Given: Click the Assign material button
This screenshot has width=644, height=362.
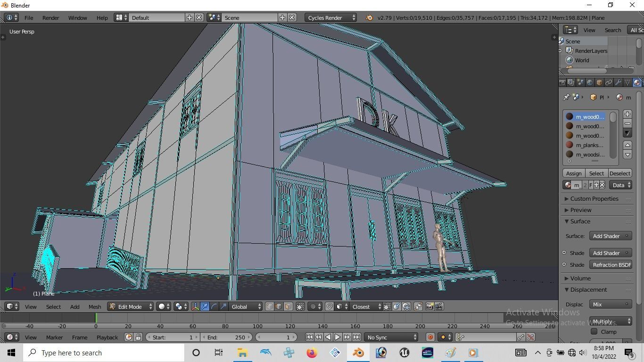Looking at the screenshot, I should (x=574, y=173).
